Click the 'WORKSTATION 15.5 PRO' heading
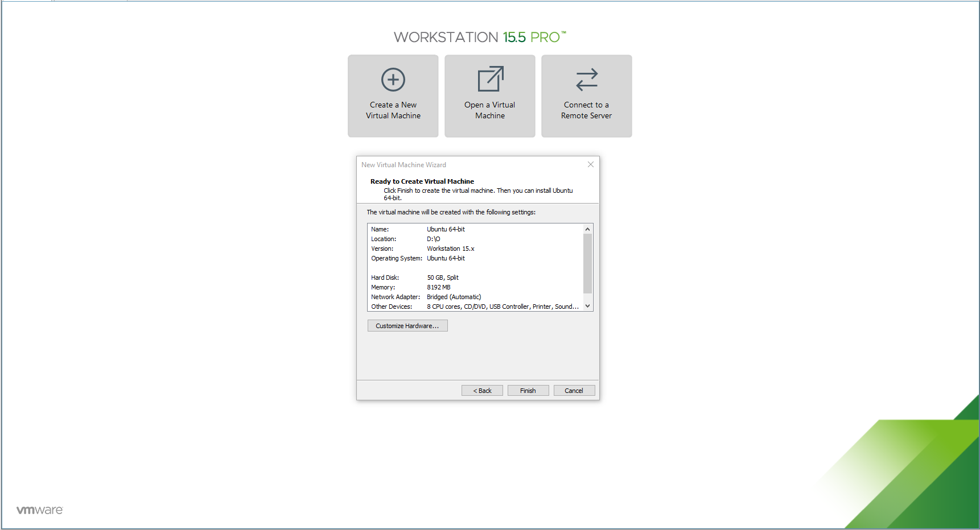 coord(480,37)
